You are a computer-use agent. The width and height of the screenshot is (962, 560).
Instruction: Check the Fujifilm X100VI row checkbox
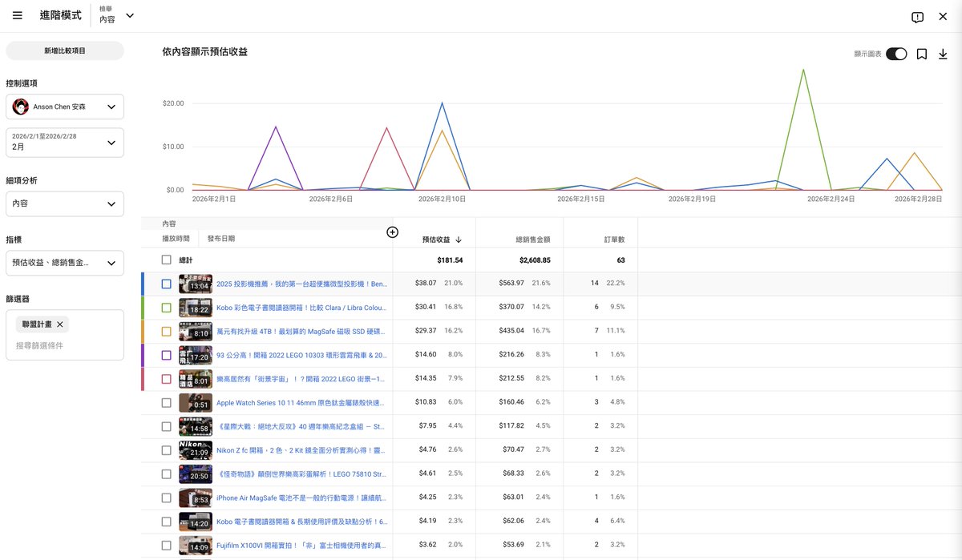click(166, 546)
